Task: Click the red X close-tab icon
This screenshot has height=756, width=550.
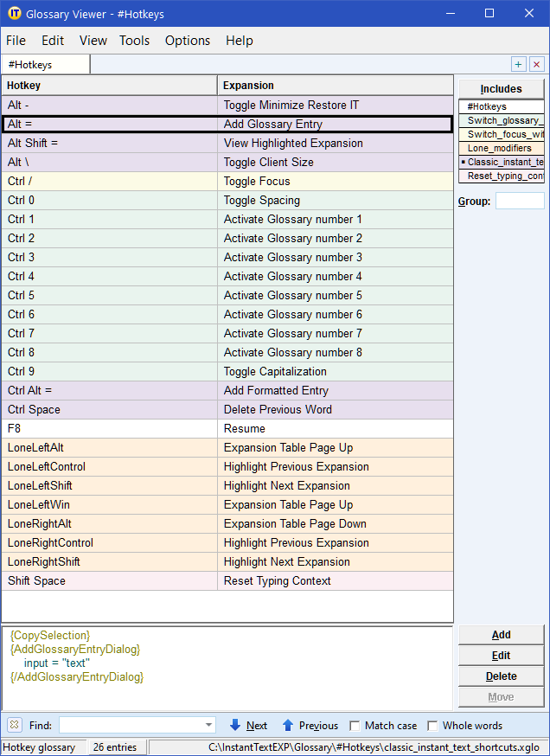Action: [x=537, y=65]
